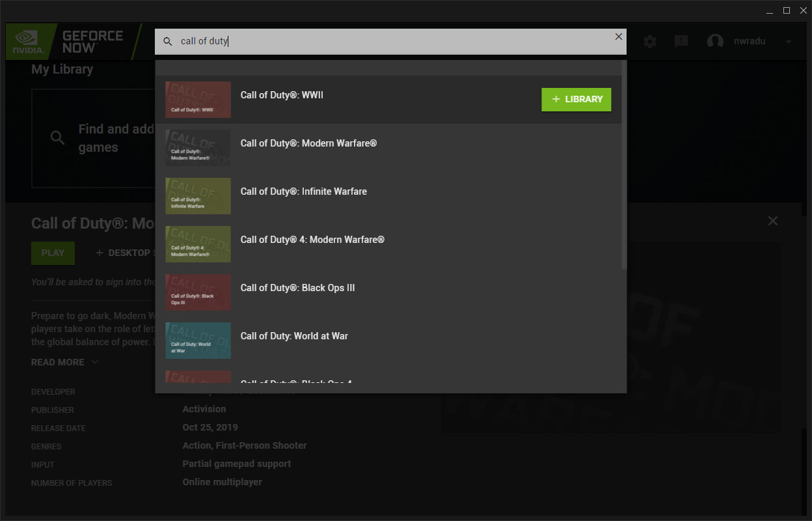Choose 'Call of Duty: World at War' result title
Screen dimensions: 812x521
[x=294, y=336]
